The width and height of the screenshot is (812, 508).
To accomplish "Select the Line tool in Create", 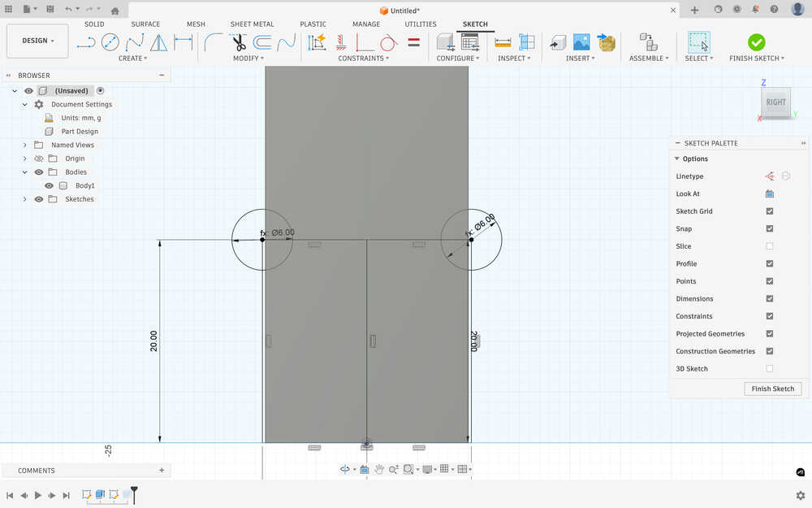I will click(86, 42).
